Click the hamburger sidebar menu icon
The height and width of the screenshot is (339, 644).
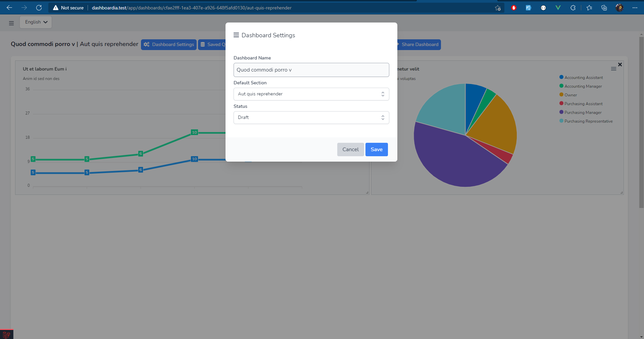click(11, 23)
